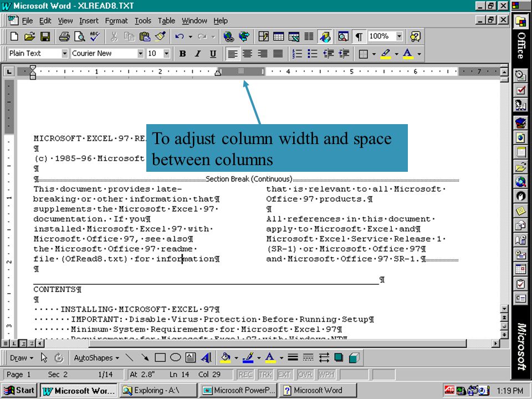The width and height of the screenshot is (532, 399).
Task: Switch to the Microsoft Word help taskbar button
Action: coord(318,391)
